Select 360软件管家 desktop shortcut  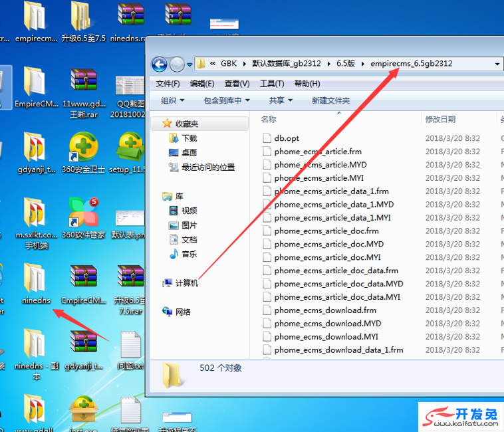84,219
